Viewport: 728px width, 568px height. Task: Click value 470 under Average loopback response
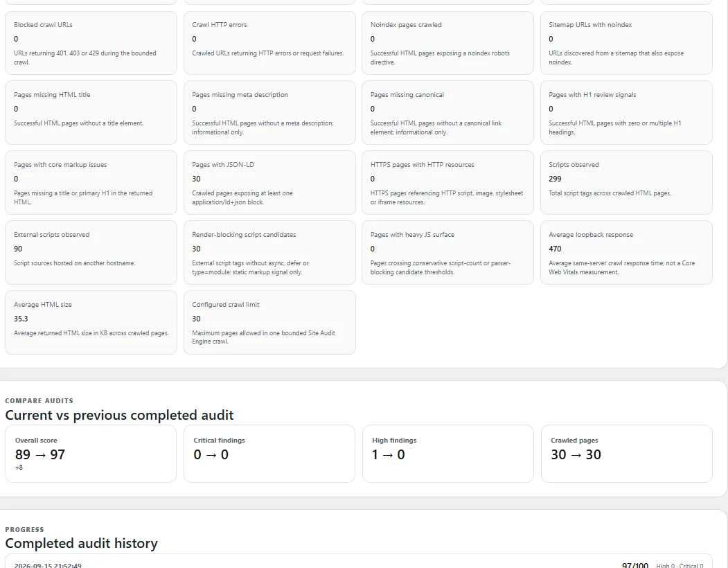(555, 249)
